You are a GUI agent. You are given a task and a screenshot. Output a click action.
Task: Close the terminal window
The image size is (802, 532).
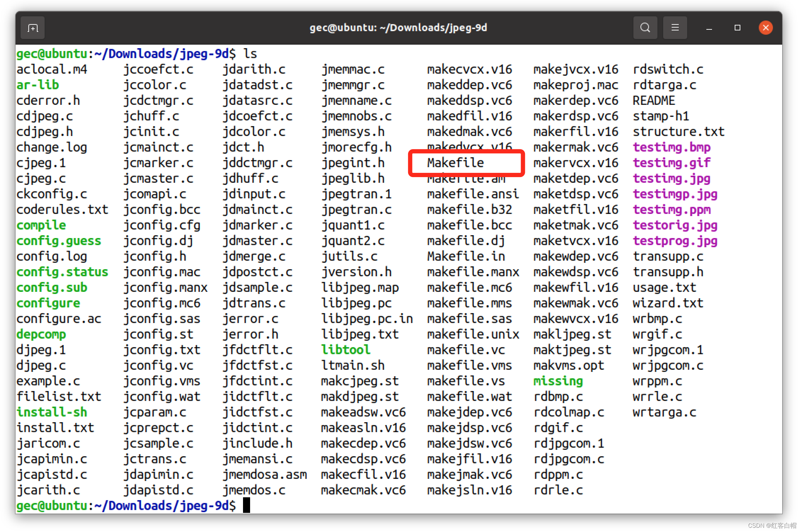766,28
